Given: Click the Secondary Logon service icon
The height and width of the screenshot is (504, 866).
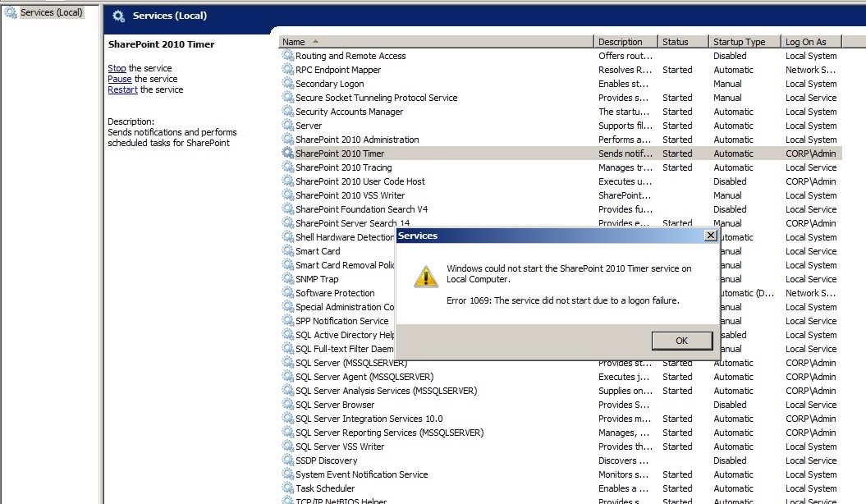Looking at the screenshot, I should 287,83.
